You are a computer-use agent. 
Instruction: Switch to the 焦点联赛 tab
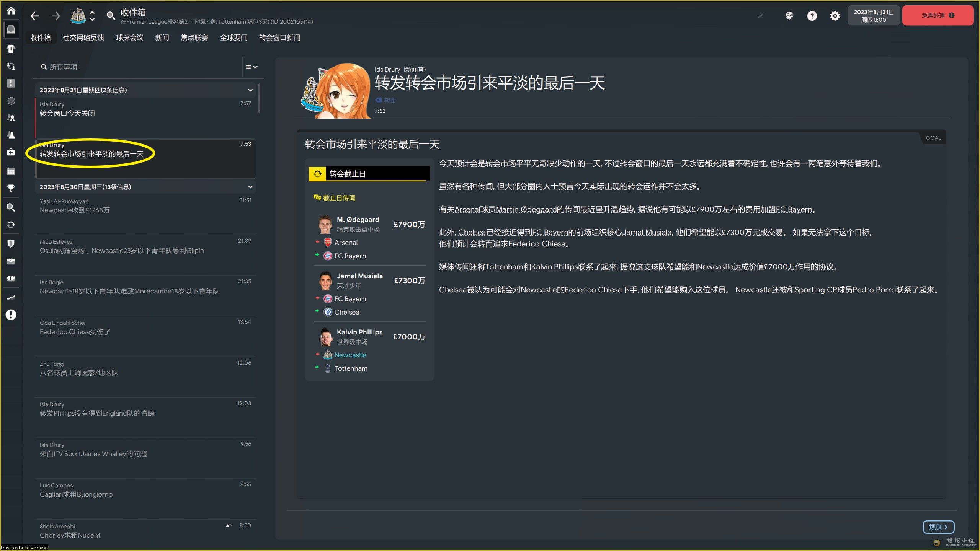pyautogui.click(x=194, y=37)
